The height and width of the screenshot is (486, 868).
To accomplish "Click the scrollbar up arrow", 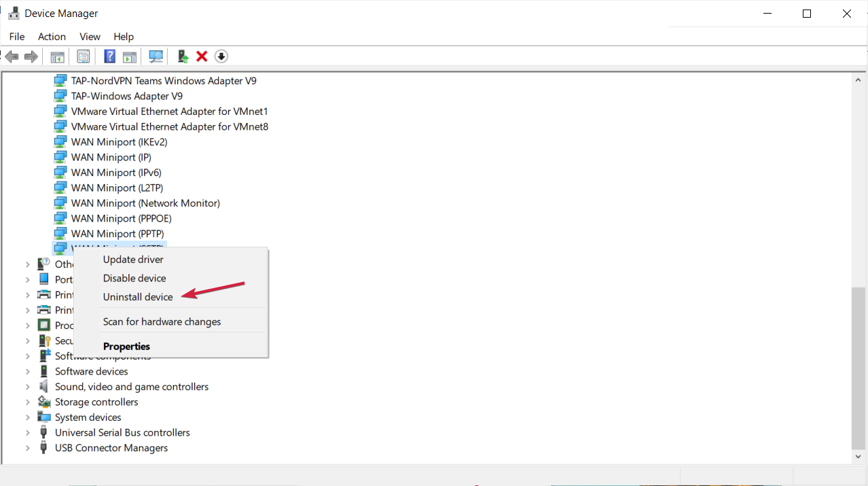I will pos(858,80).
